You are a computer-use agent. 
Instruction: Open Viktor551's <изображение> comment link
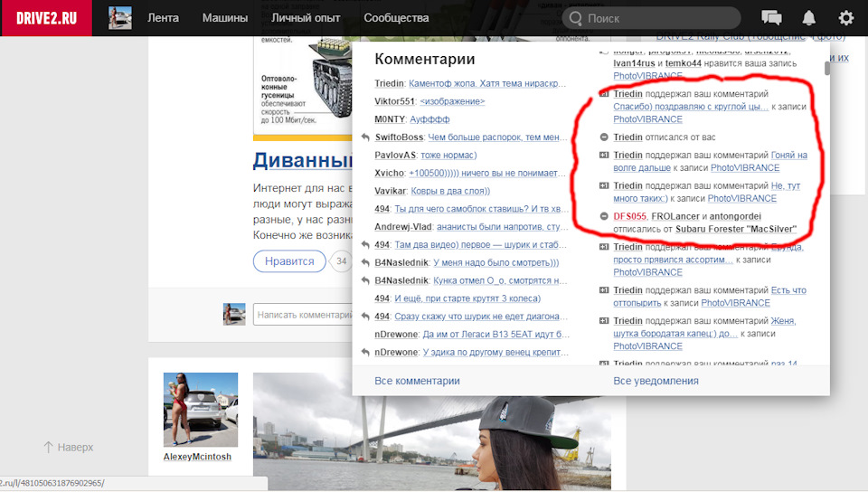pyautogui.click(x=452, y=101)
